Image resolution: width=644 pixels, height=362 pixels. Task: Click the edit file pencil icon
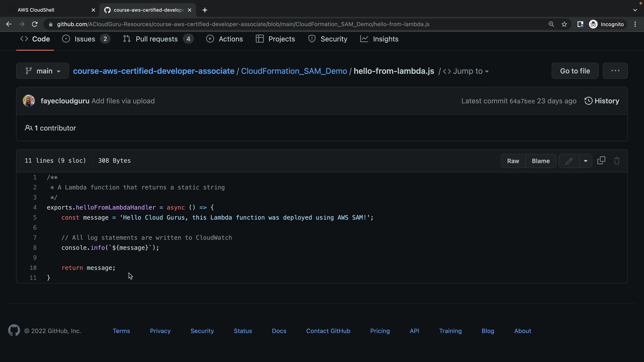[x=569, y=161]
